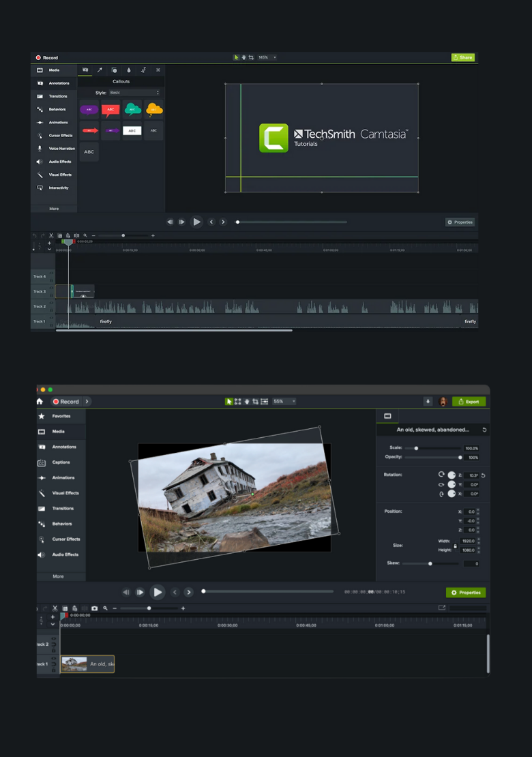The width and height of the screenshot is (532, 757).
Task: Switch to the arrows and lines annotation tab
Action: pyautogui.click(x=100, y=70)
